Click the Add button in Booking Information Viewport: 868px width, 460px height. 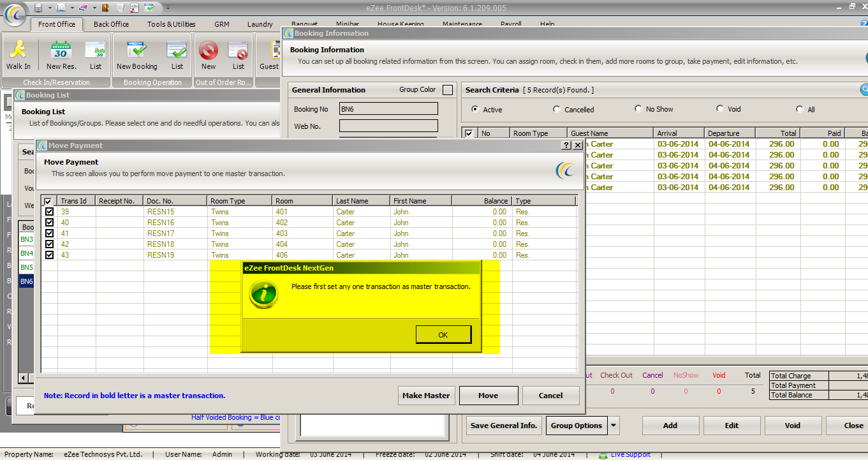tap(670, 426)
